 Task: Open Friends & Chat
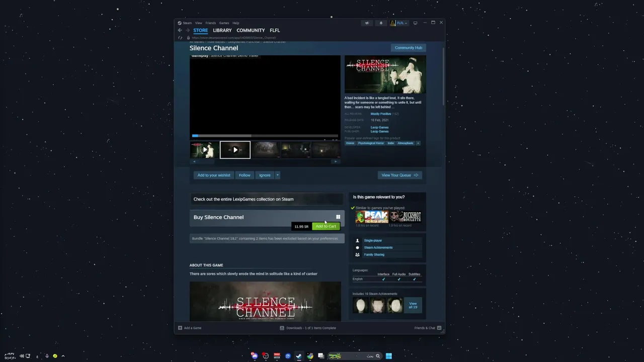(428, 328)
